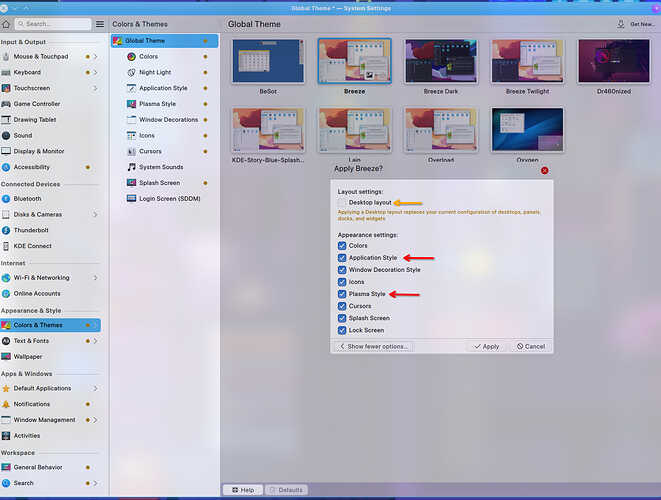Screen dimensions: 661x500
Task: Select the Breeze Dark theme thumbnail
Action: point(441,62)
